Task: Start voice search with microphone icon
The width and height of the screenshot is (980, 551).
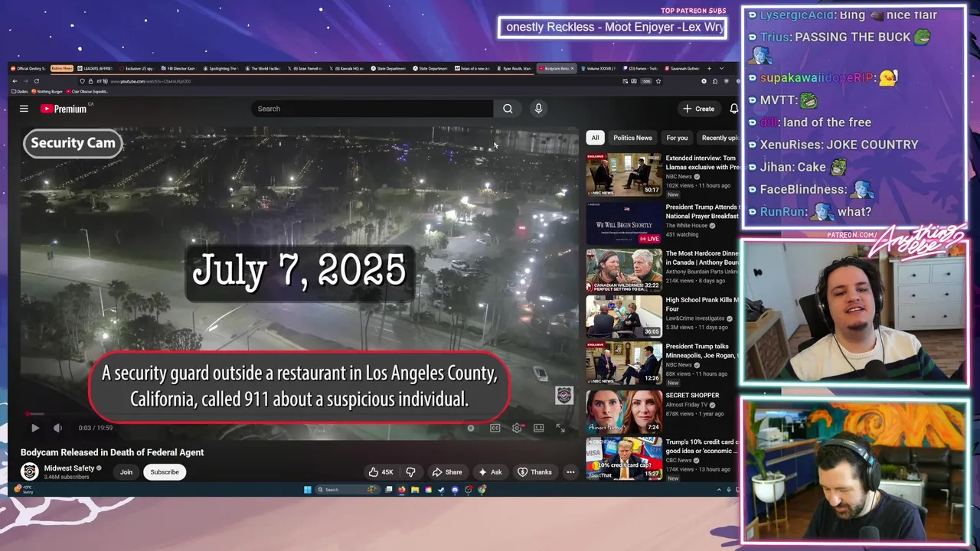Action: coord(538,109)
